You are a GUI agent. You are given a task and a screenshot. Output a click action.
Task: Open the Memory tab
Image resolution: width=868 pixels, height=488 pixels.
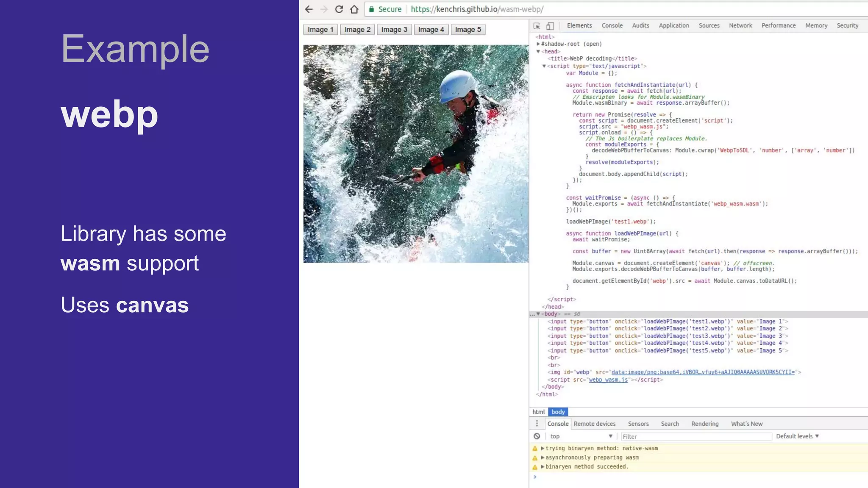pyautogui.click(x=816, y=26)
